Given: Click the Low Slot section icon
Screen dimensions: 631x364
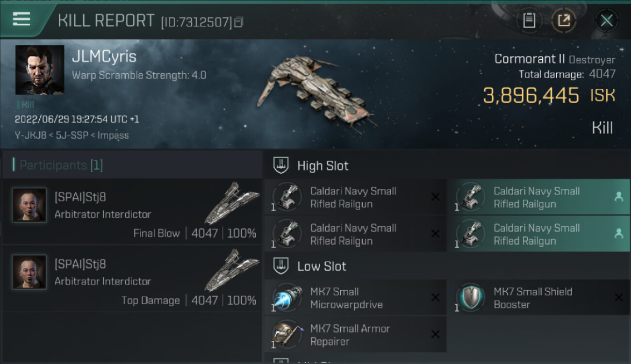Looking at the screenshot, I should coord(282,266).
